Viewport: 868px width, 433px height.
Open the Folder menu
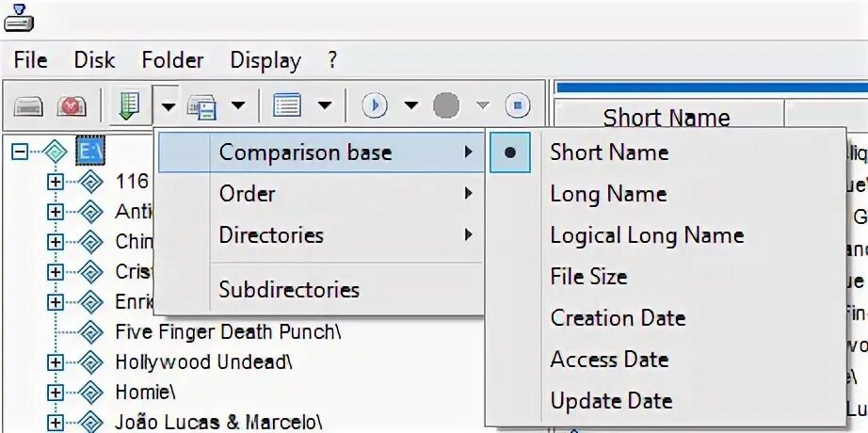pos(172,60)
